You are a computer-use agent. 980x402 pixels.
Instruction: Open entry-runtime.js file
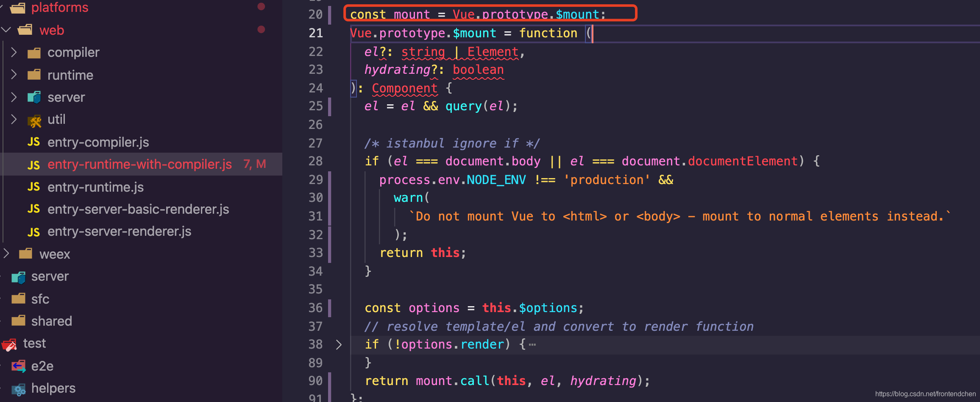tap(96, 187)
